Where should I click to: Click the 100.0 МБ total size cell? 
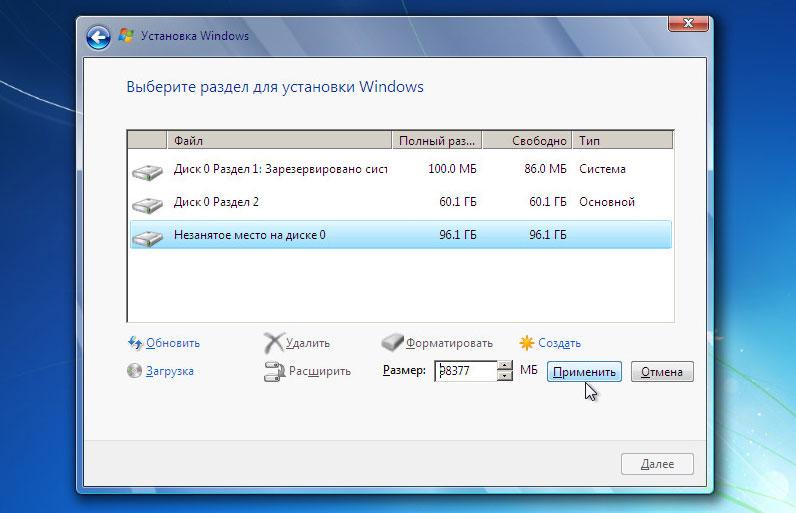tap(452, 169)
